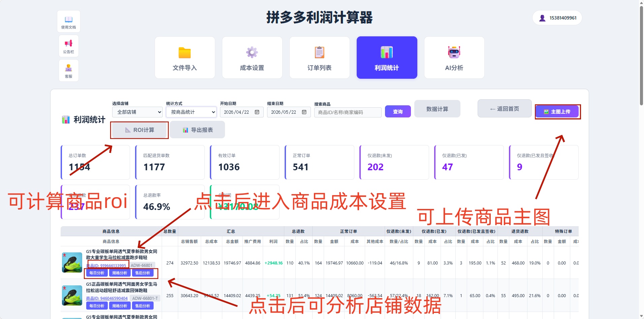Click the 导出报表 button
Image resolution: width=644 pixels, height=319 pixels.
pyautogui.click(x=197, y=130)
